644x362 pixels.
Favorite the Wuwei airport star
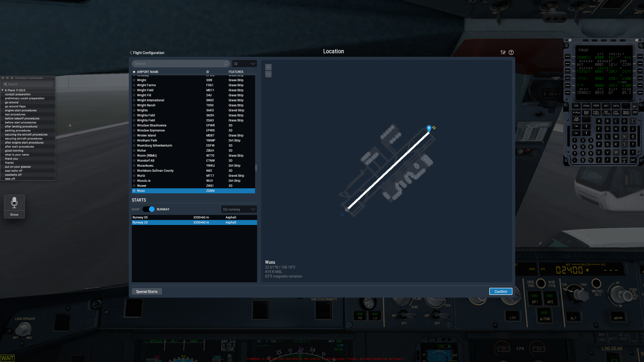click(134, 186)
